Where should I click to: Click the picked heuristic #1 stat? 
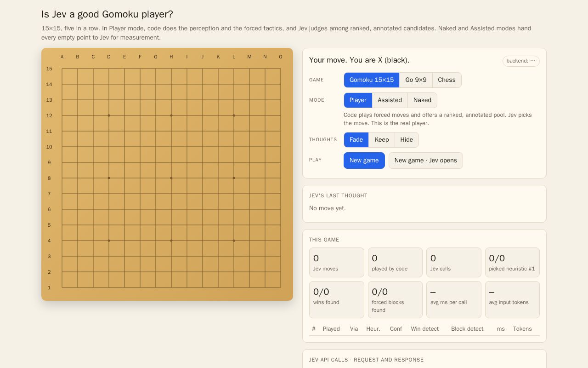tap(512, 263)
